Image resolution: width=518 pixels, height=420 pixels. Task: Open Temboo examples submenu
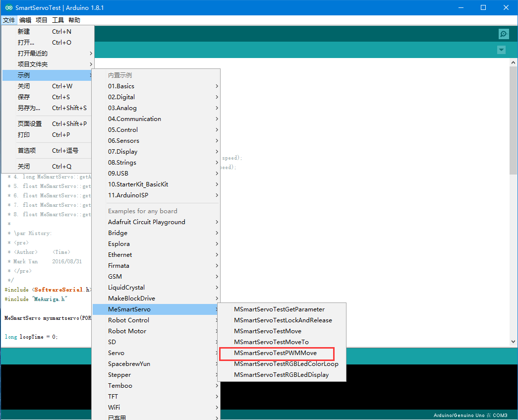[156, 385]
